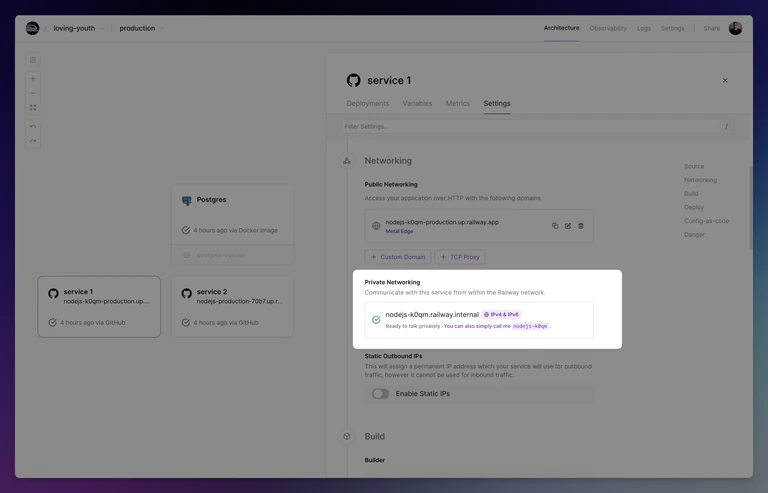768x493 pixels.
Task: Click the service 2 GitHub icon
Action: 187,293
